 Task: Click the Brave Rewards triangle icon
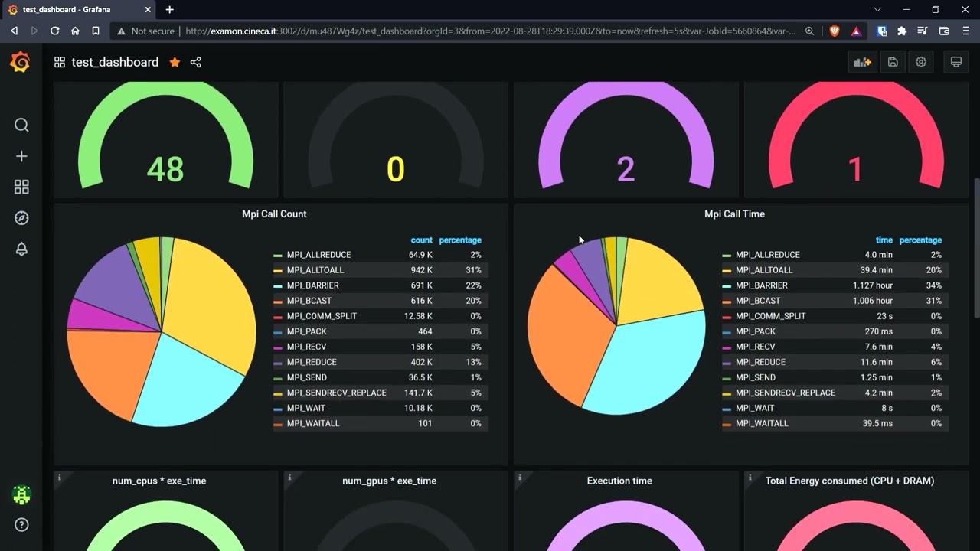click(x=856, y=31)
